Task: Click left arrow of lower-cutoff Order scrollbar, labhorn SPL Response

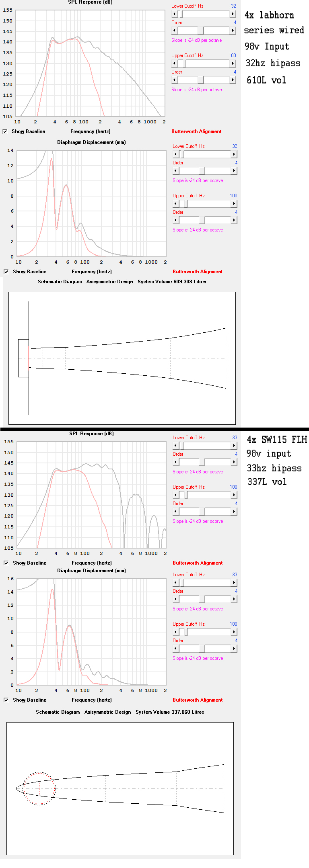Action: [x=174, y=31]
